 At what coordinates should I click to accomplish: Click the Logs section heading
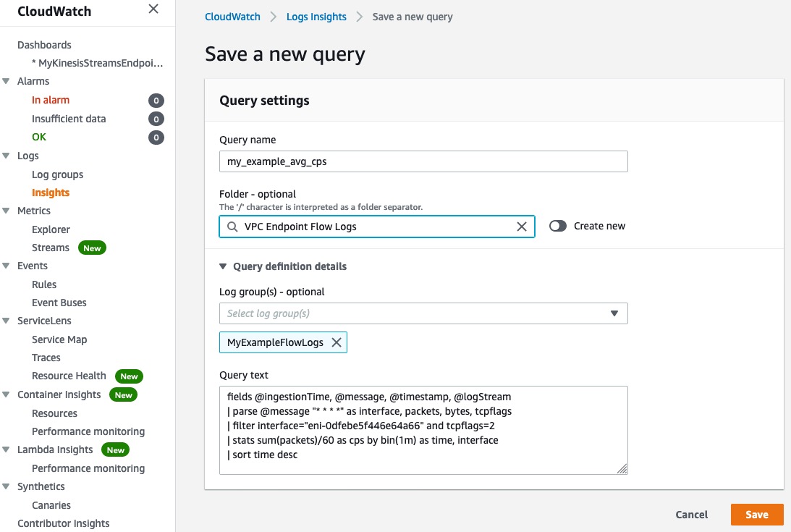pos(28,156)
